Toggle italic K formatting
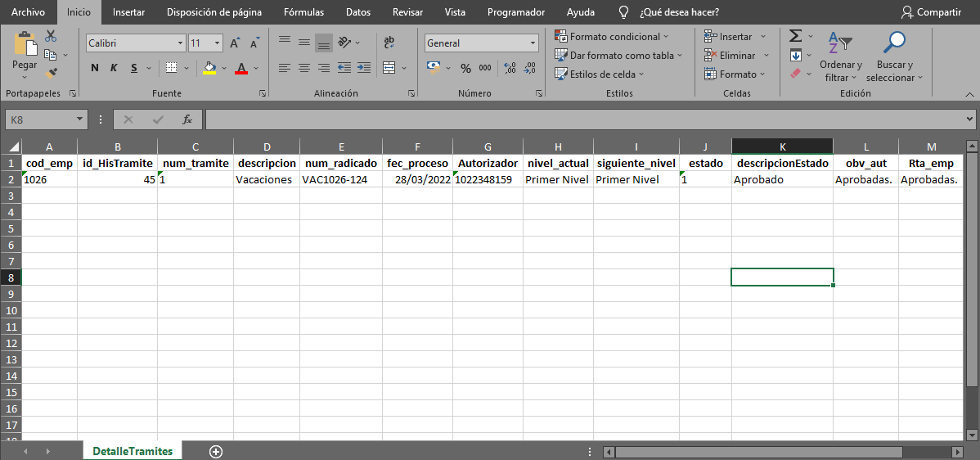Viewport: 980px width, 460px height. pyautogui.click(x=114, y=67)
